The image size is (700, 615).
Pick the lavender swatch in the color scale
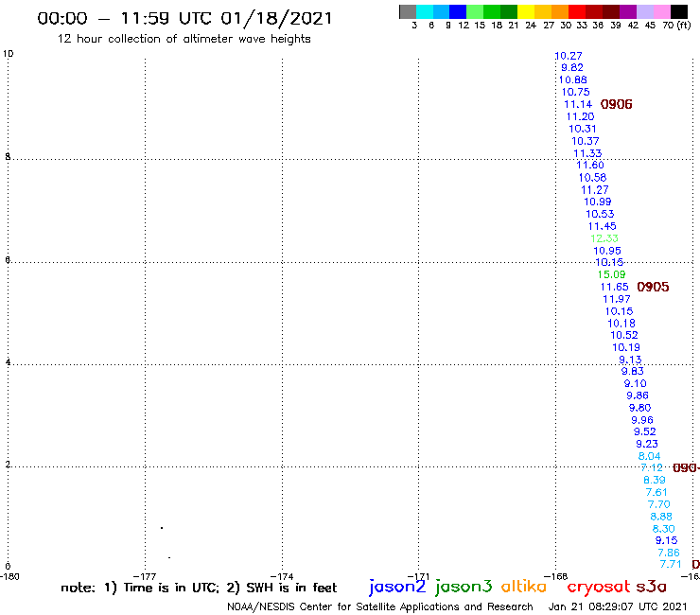[645, 11]
